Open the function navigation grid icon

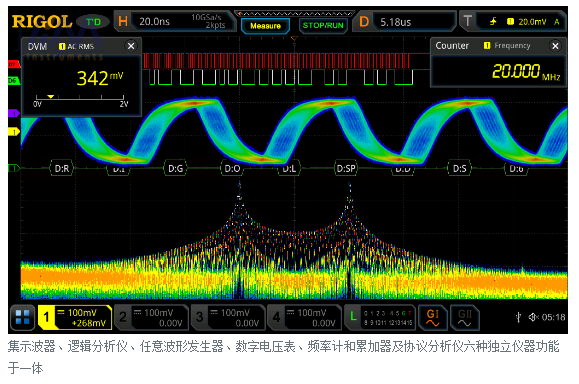[23, 317]
